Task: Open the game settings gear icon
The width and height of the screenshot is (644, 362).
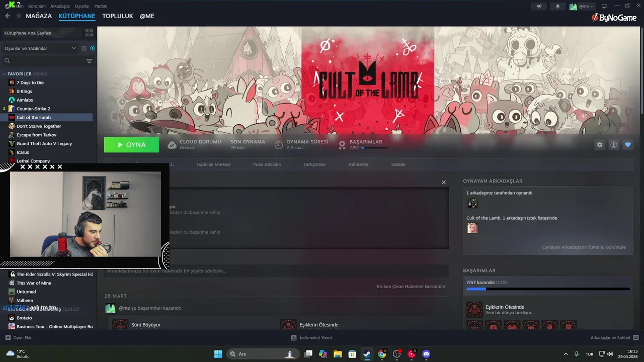Action: click(x=600, y=145)
